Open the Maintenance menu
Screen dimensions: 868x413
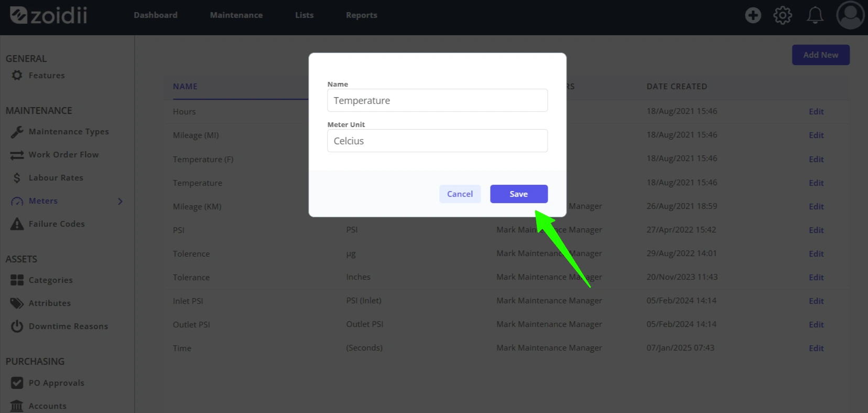click(x=236, y=15)
